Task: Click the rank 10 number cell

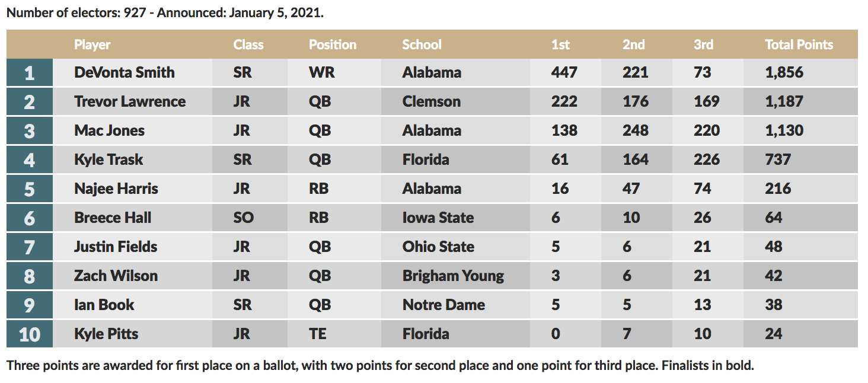Action: pyautogui.click(x=30, y=334)
